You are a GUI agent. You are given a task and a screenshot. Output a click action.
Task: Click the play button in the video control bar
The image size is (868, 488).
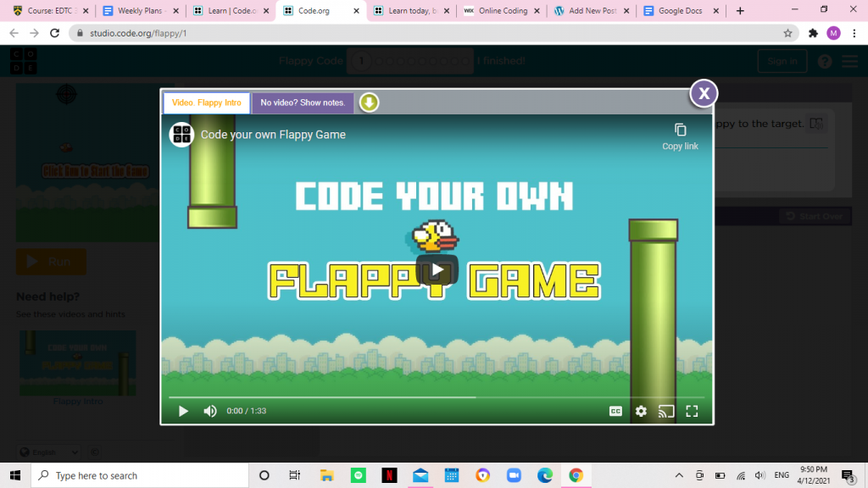(183, 411)
